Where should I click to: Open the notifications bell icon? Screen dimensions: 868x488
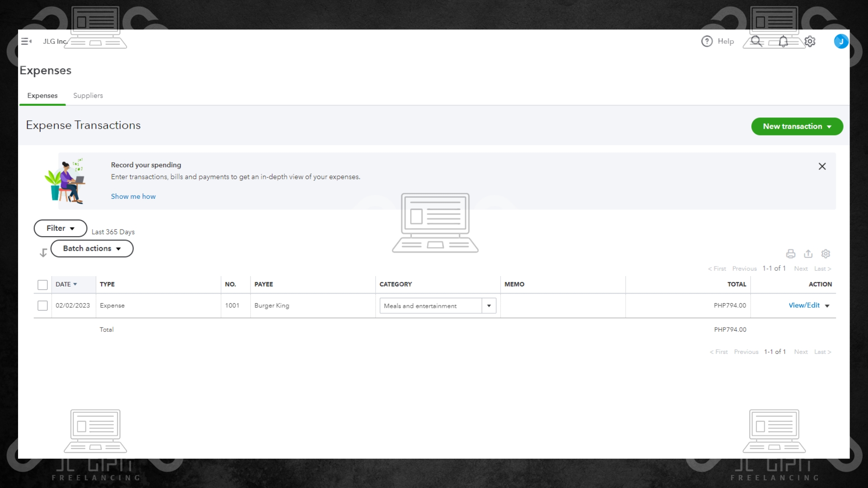(x=783, y=42)
